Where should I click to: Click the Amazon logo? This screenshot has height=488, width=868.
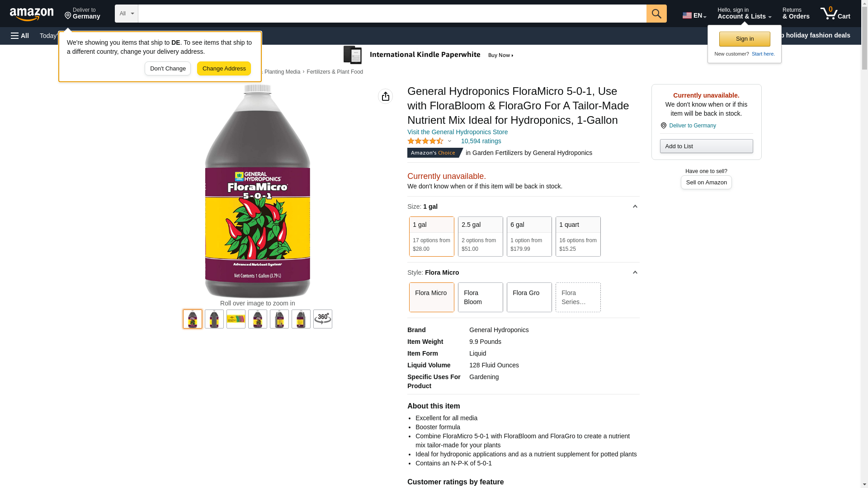(x=32, y=14)
